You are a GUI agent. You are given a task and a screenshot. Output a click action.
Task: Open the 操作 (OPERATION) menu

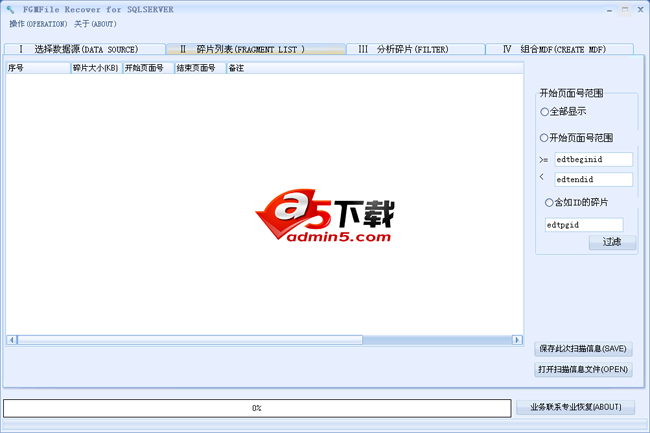coord(38,24)
